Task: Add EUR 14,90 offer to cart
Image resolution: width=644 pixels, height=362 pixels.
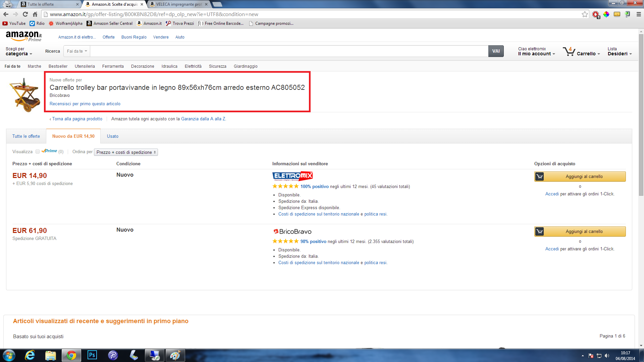Action: pos(580,177)
